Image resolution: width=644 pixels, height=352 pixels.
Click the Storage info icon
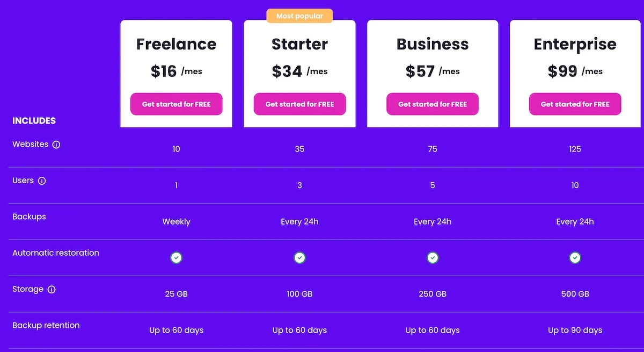pyautogui.click(x=52, y=289)
